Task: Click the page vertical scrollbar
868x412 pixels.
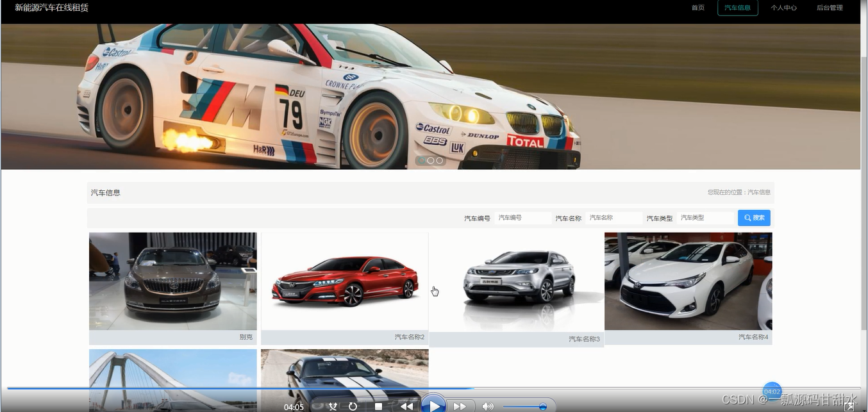Action: pyautogui.click(x=864, y=192)
